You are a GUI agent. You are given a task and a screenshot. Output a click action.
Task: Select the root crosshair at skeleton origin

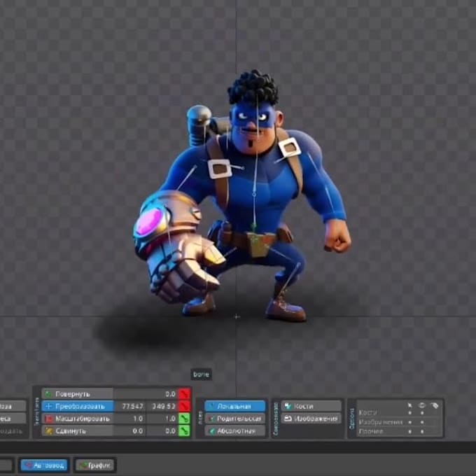[x=237, y=316]
